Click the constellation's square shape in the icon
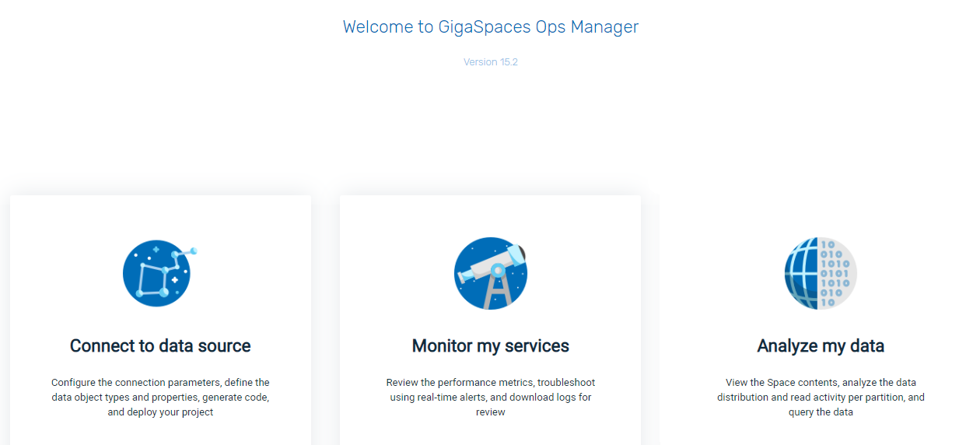 point(152,279)
